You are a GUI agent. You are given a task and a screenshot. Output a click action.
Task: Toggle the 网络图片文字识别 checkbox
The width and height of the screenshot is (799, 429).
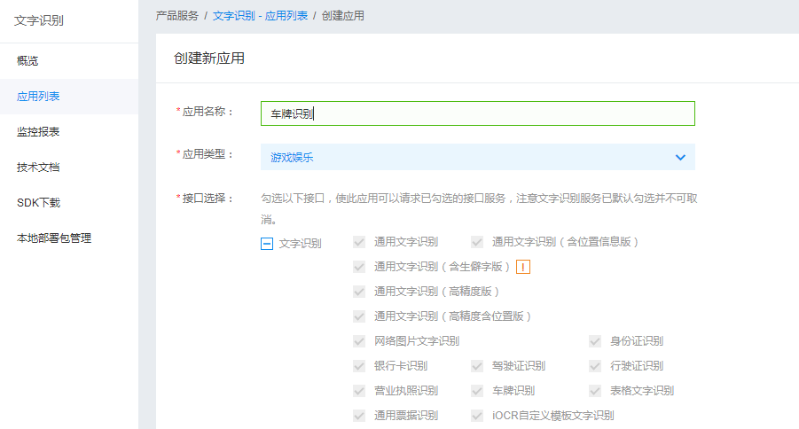click(359, 341)
